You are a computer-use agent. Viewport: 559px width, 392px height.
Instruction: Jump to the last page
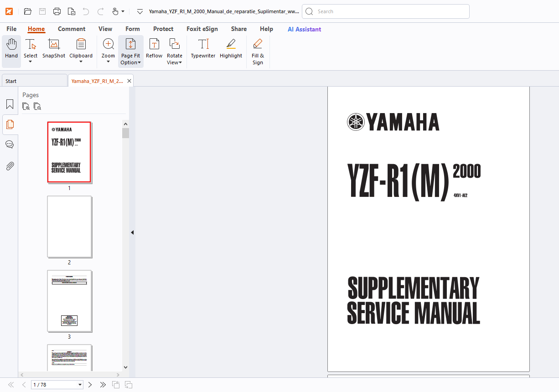click(x=103, y=385)
